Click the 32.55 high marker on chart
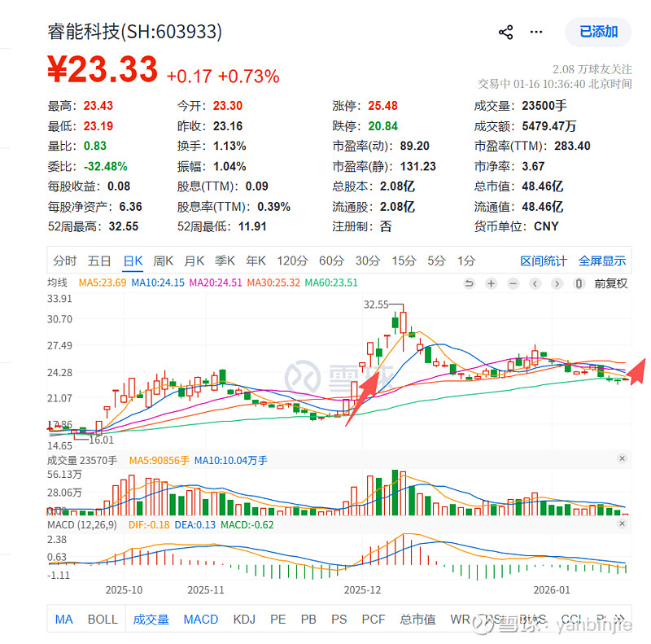651x644 pixels. coord(376,304)
